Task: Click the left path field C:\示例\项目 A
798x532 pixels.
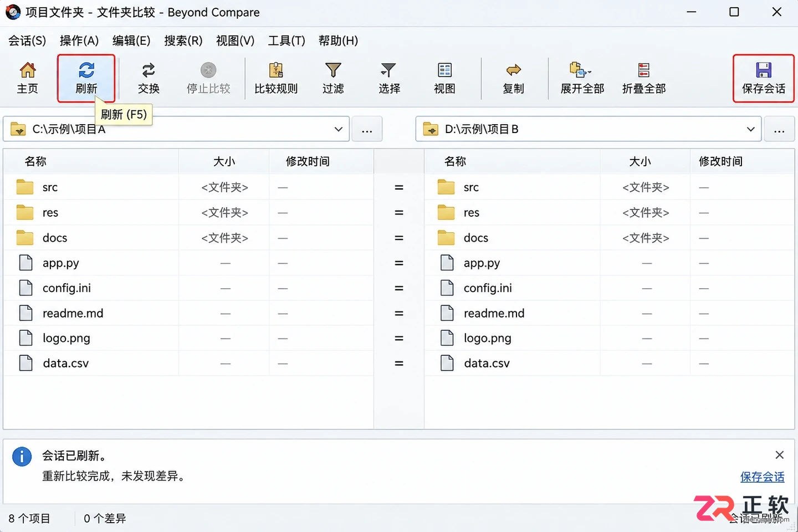Action: click(x=176, y=129)
